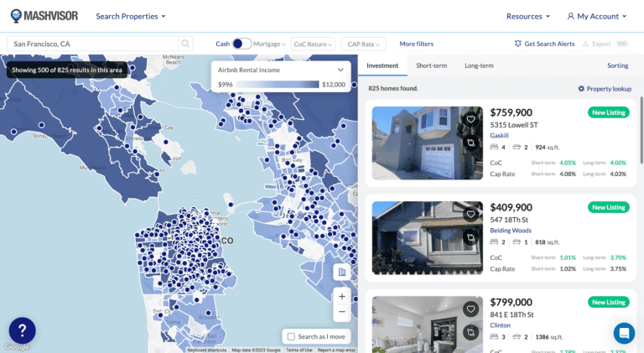The height and width of the screenshot is (353, 644).
Task: Zoom in on the map
Action: point(341,296)
